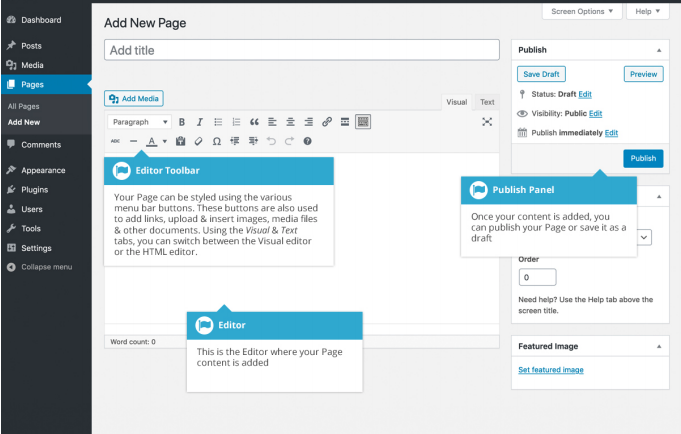Clear formatting with eraser icon

[x=198, y=141]
